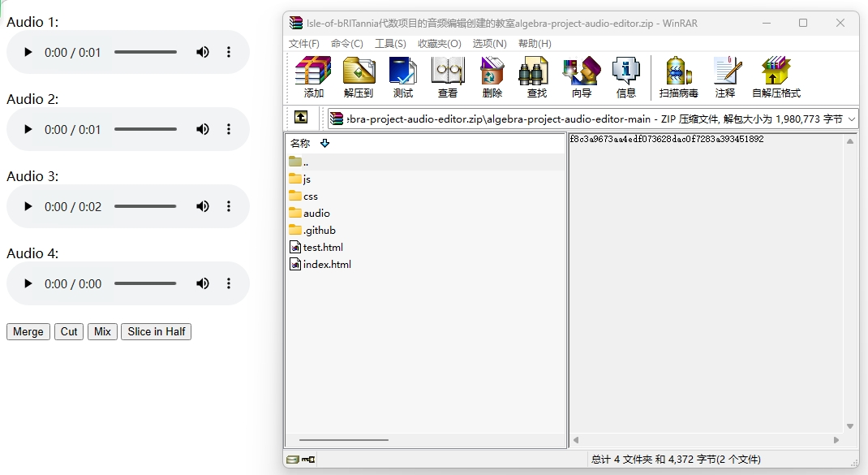Click the archive path address field

[x=595, y=119]
